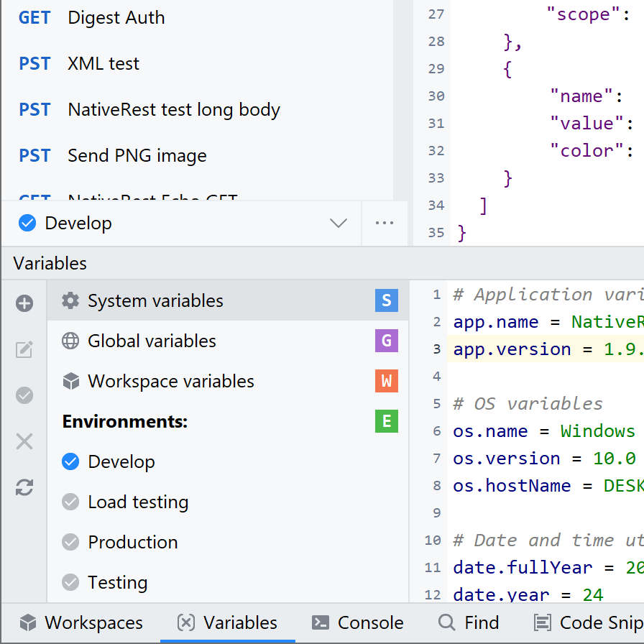This screenshot has height=644, width=644.
Task: Click the Variables panel header
Action: [50, 263]
